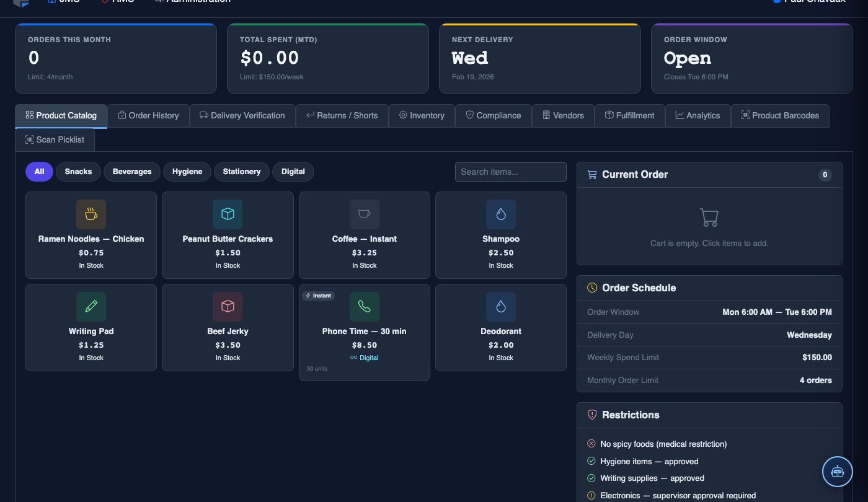Click the Beef Jerky box icon
The width and height of the screenshot is (868, 502).
pos(228,307)
